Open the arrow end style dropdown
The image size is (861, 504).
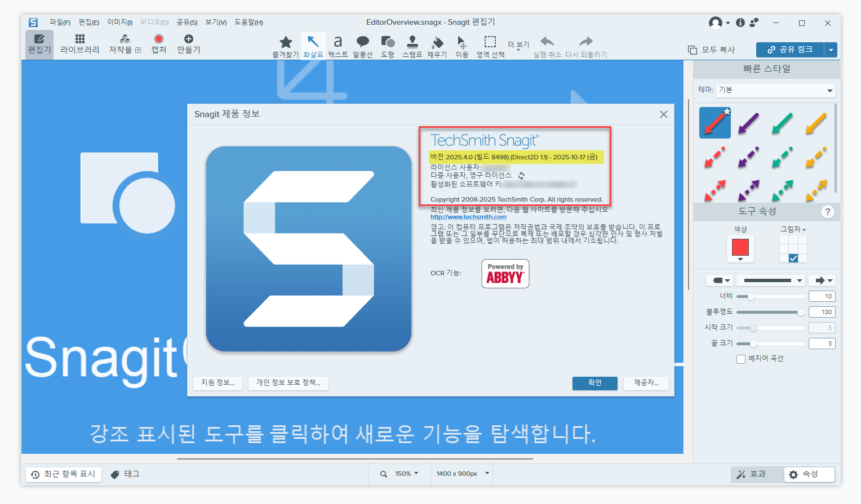[x=823, y=280]
